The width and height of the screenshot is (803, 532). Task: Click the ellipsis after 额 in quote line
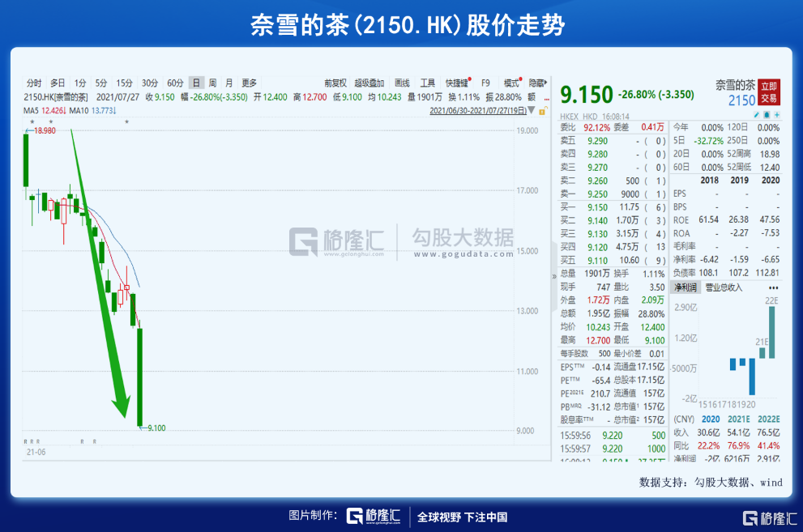546,98
